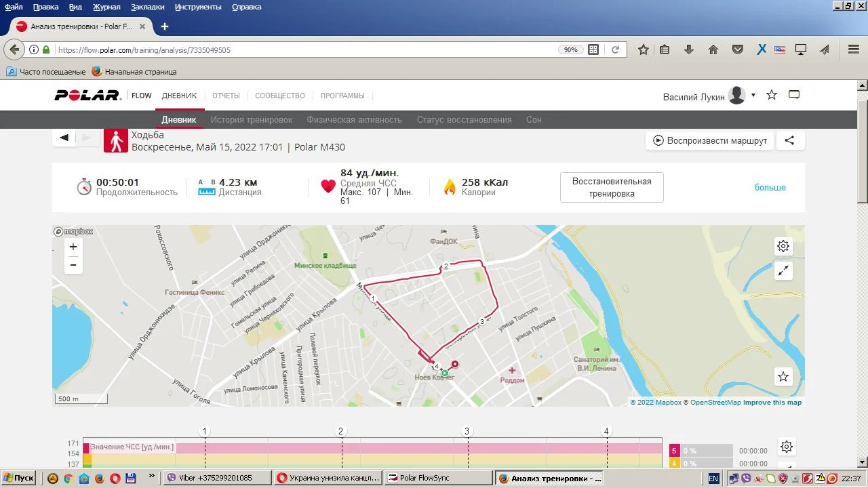Image resolution: width=868 pixels, height=488 pixels.
Task: Open the Закладки menu
Action: (148, 7)
